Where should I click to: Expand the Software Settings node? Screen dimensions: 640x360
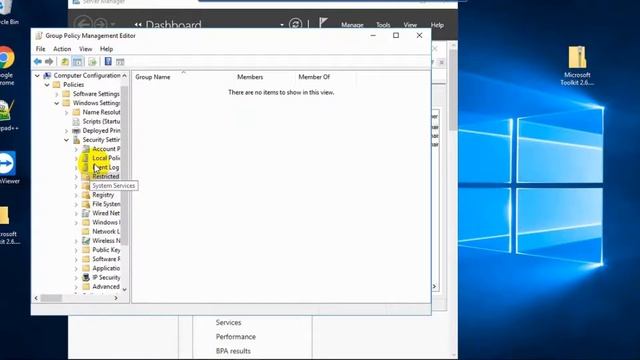click(57, 94)
